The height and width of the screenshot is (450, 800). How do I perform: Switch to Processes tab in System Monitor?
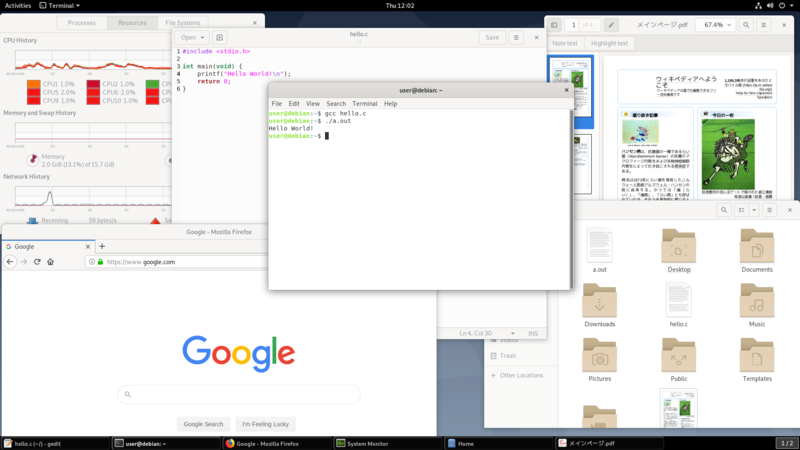tap(82, 22)
